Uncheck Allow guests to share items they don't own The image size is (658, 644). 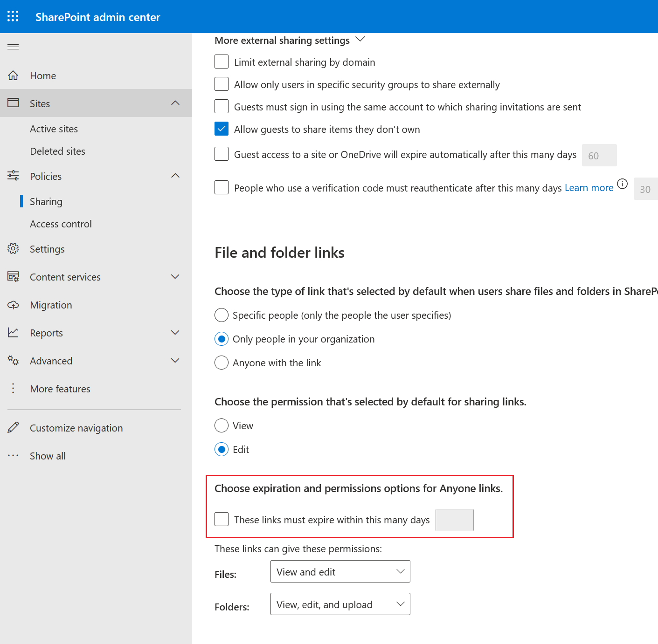[x=222, y=129]
